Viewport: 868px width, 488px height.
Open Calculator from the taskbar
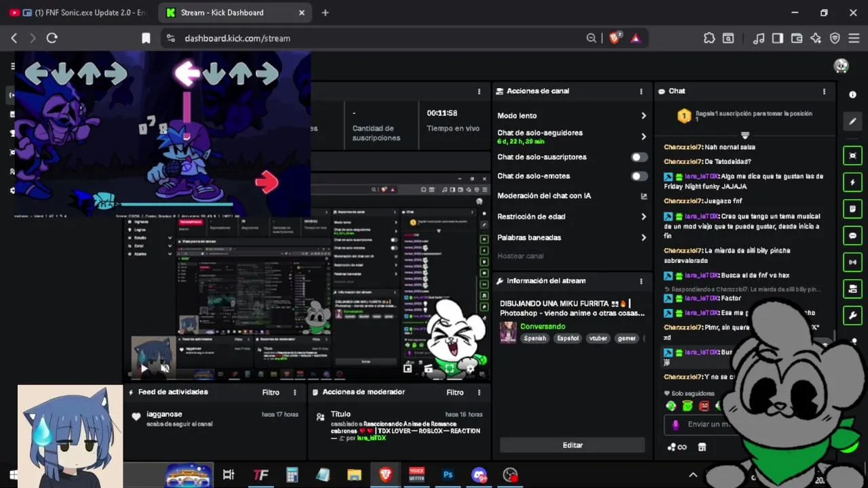tap(292, 475)
